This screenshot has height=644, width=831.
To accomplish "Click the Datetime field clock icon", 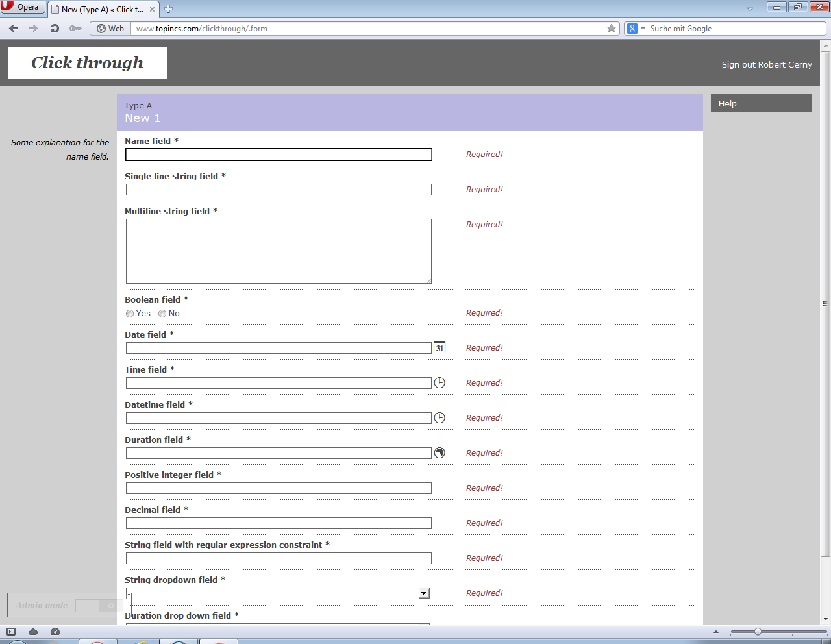I will 440,418.
